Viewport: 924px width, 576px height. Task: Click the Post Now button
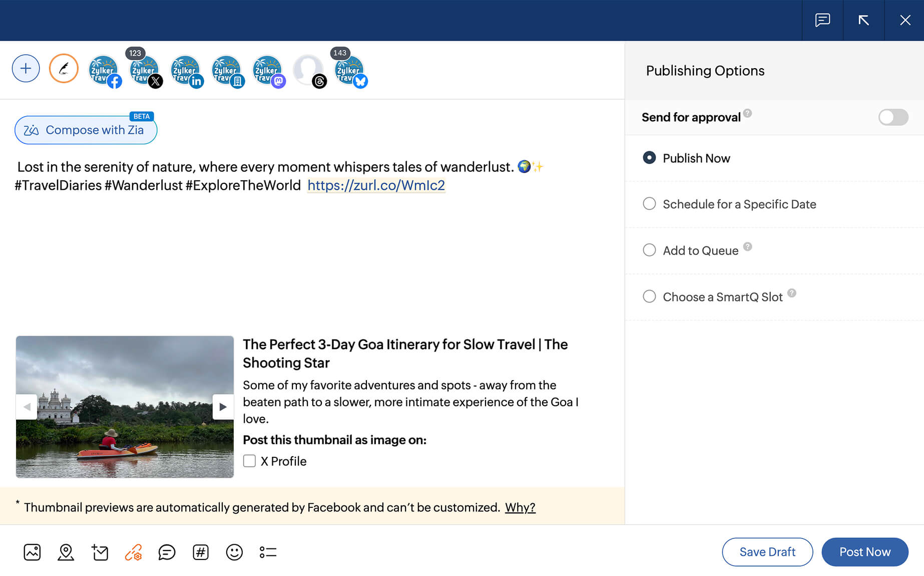[865, 552]
